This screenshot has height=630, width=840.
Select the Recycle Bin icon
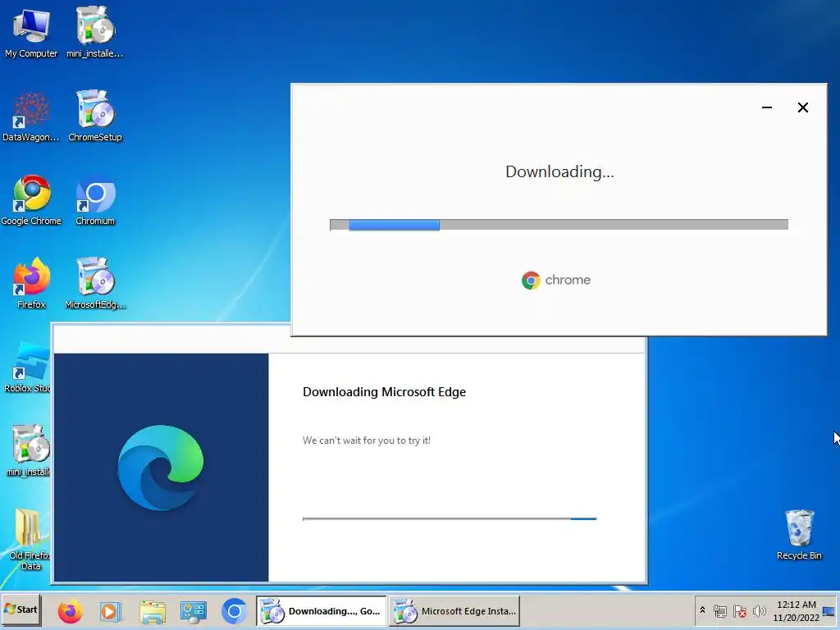(799, 535)
